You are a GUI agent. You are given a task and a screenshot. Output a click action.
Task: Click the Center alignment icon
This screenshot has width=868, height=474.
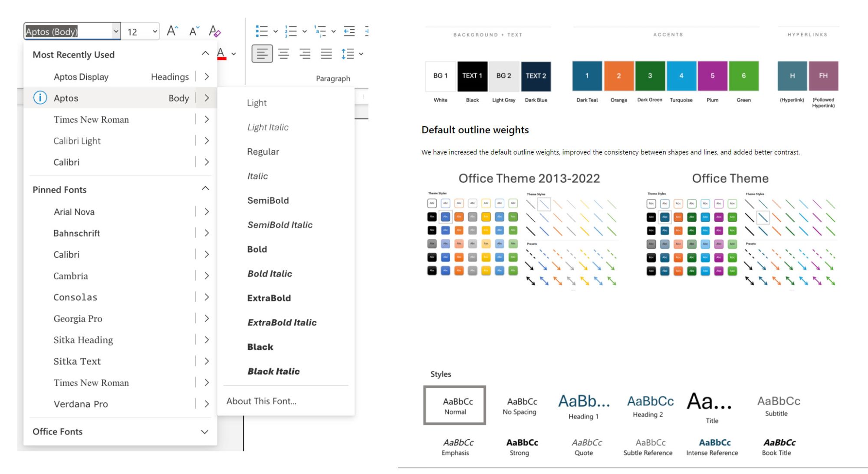tap(284, 54)
